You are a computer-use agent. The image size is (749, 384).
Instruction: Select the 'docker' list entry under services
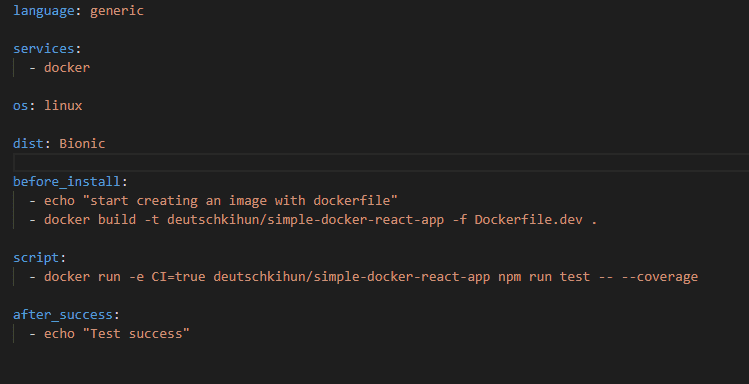[67, 68]
